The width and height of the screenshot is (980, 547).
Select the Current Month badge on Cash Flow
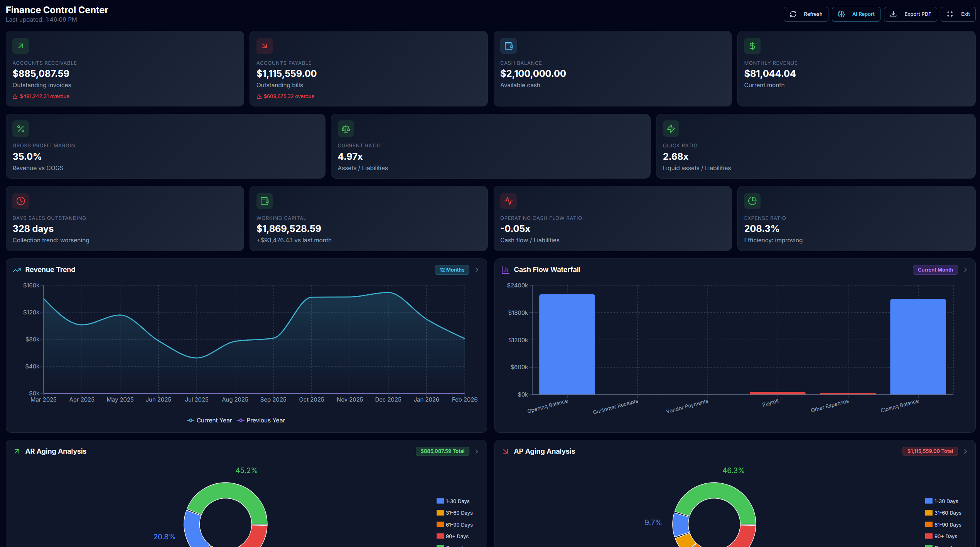(935, 270)
